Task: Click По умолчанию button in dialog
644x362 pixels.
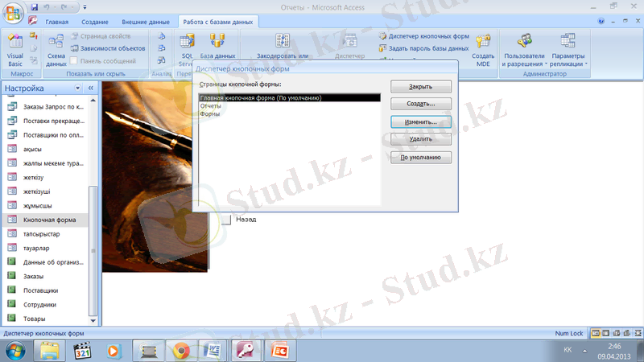Action: coord(420,157)
